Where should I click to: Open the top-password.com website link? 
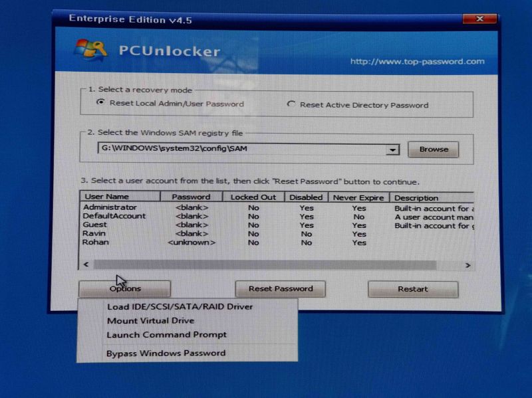[418, 61]
